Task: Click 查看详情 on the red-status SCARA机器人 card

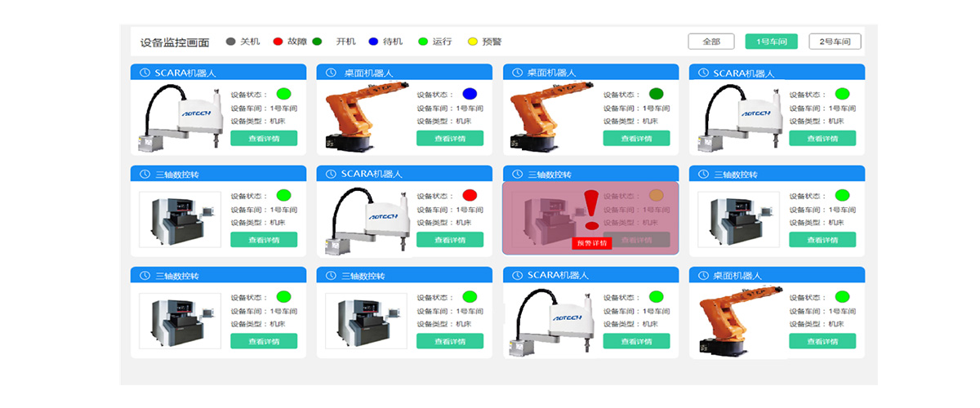Action: click(449, 240)
